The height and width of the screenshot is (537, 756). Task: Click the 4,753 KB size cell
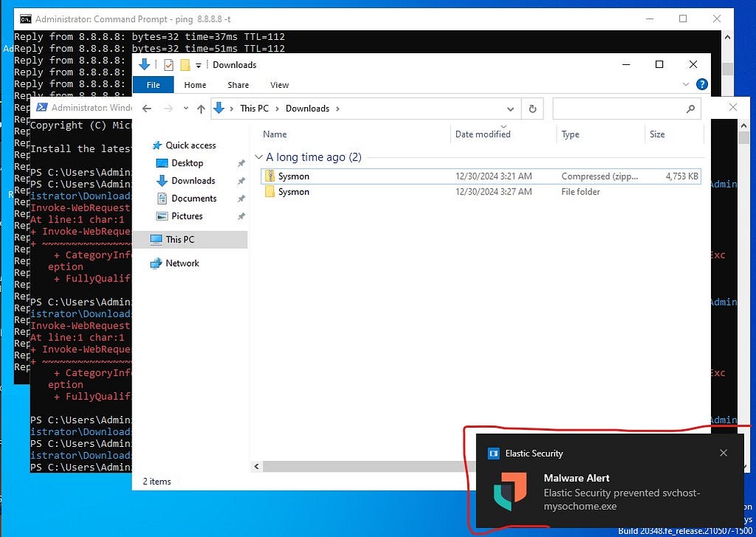[x=681, y=176]
